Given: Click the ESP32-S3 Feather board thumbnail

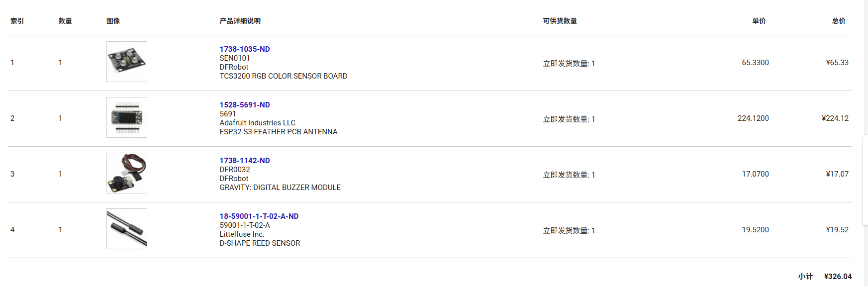Looking at the screenshot, I should [127, 117].
